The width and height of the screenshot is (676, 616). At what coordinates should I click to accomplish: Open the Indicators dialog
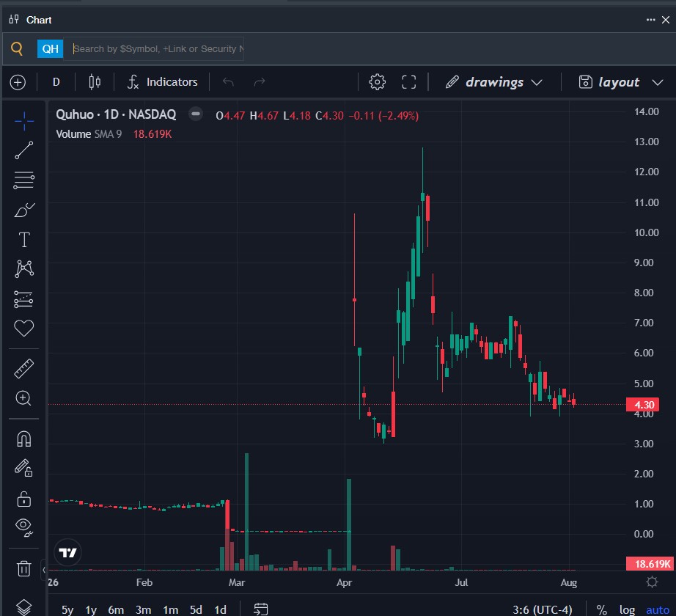tap(163, 82)
